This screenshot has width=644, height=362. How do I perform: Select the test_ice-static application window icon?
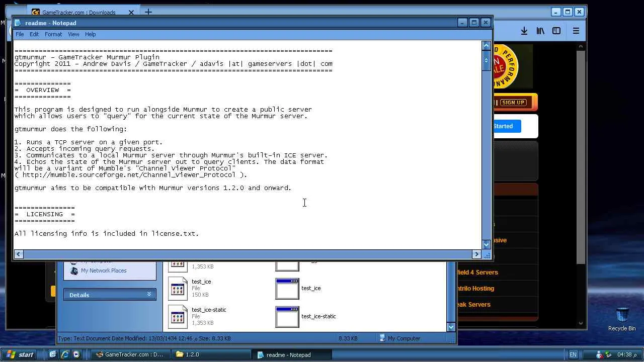pos(287,317)
